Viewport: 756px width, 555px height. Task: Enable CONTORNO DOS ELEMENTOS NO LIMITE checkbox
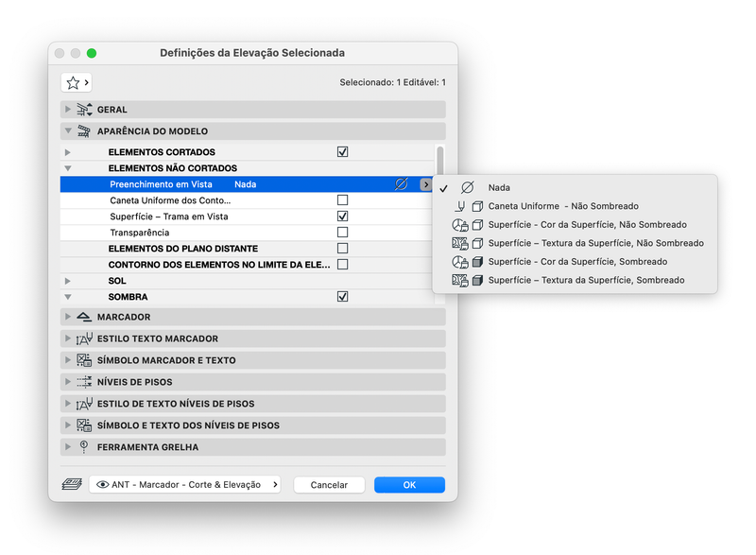[x=342, y=264]
